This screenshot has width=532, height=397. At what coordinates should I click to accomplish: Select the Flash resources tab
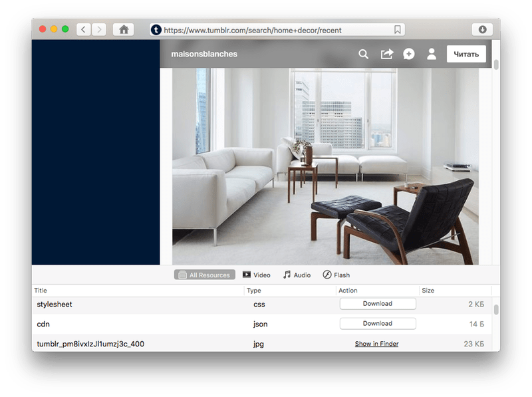[x=336, y=275]
